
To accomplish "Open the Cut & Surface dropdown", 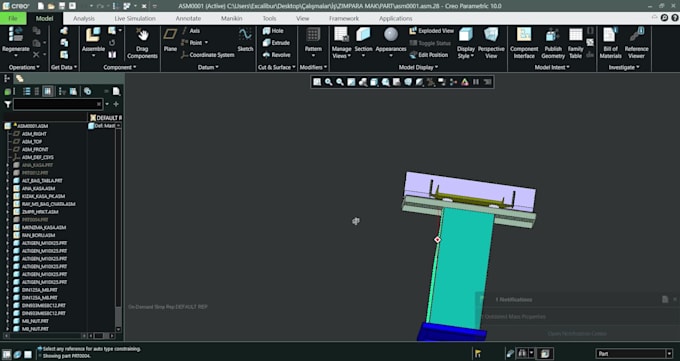I will pos(277,67).
